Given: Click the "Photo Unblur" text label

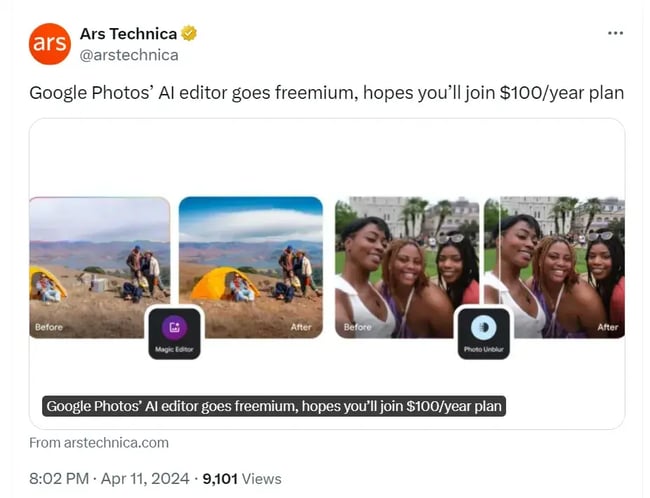Looking at the screenshot, I should [x=482, y=349].
